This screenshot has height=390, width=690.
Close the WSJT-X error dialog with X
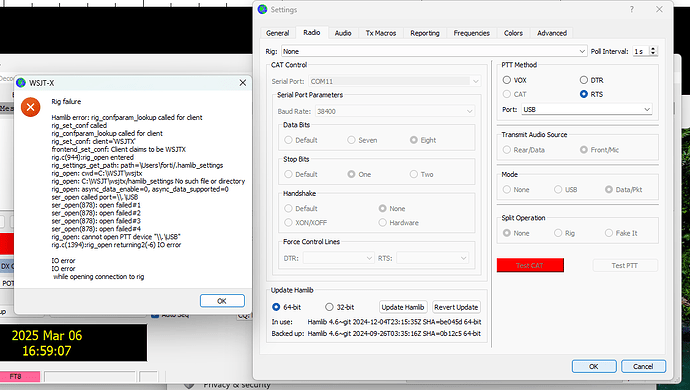242,83
